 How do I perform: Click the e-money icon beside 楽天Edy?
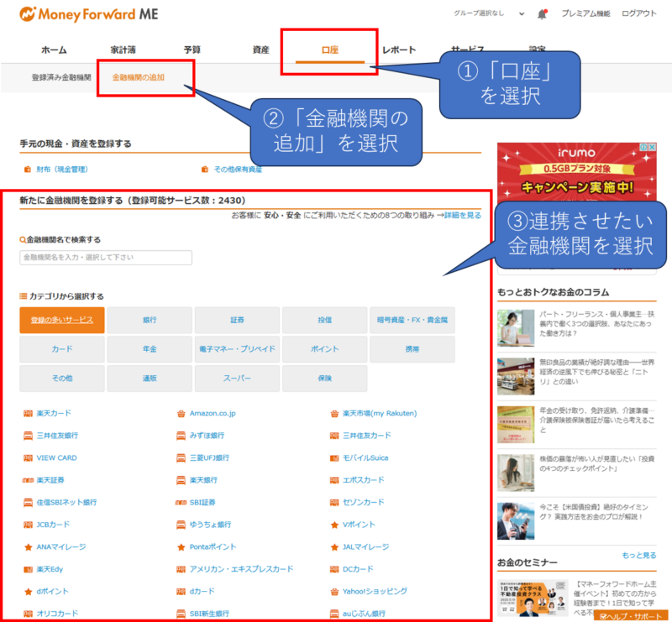(x=28, y=569)
